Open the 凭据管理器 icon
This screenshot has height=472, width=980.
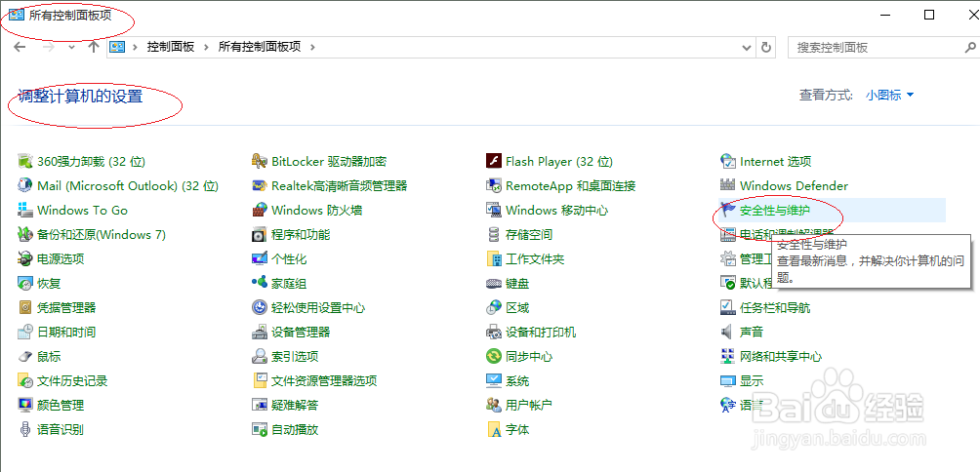pyautogui.click(x=25, y=308)
